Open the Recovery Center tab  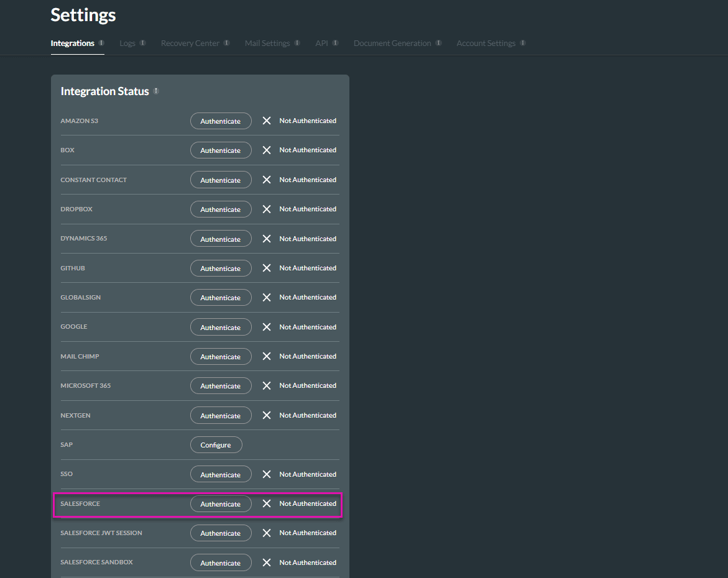pyautogui.click(x=190, y=43)
